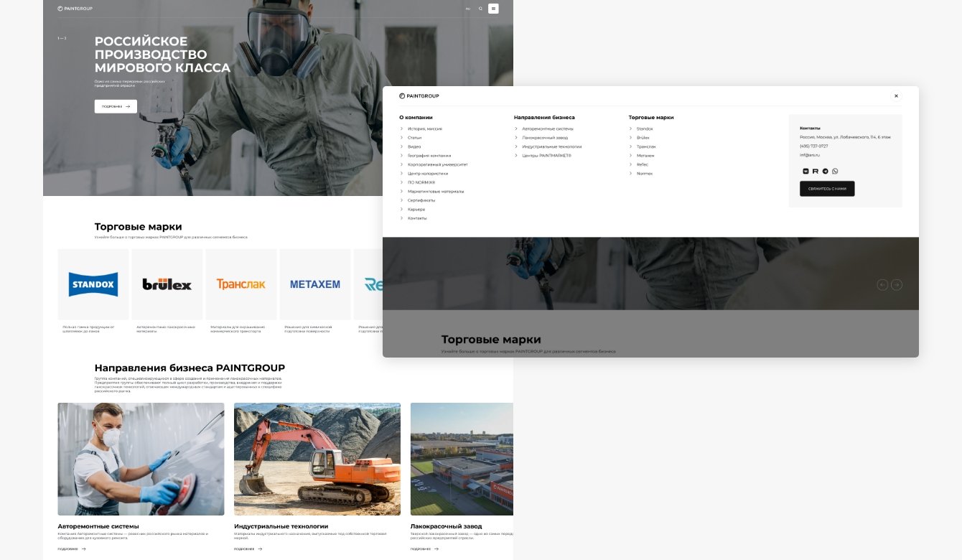962x560 pixels.
Task: Click the Лакокрасочный завод card title
Action: click(446, 526)
